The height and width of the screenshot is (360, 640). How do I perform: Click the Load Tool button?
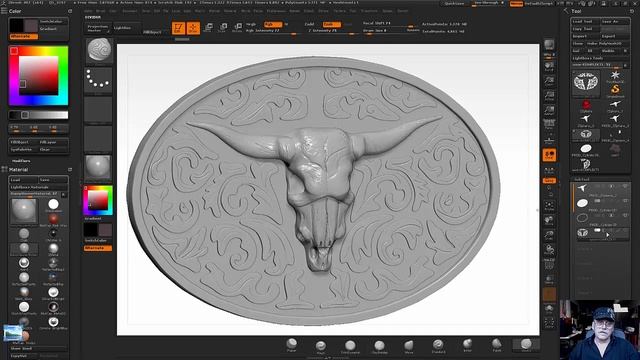585,21
